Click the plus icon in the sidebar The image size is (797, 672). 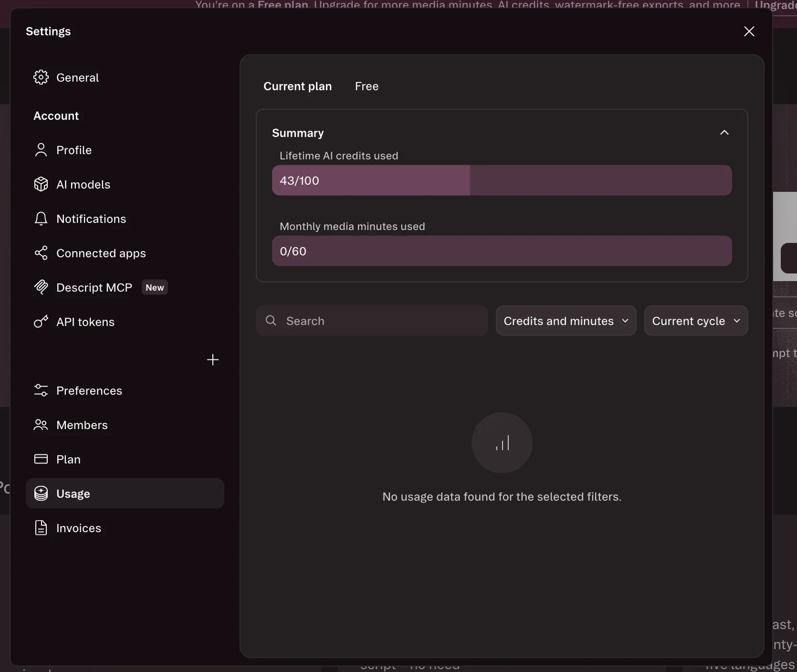click(x=213, y=360)
